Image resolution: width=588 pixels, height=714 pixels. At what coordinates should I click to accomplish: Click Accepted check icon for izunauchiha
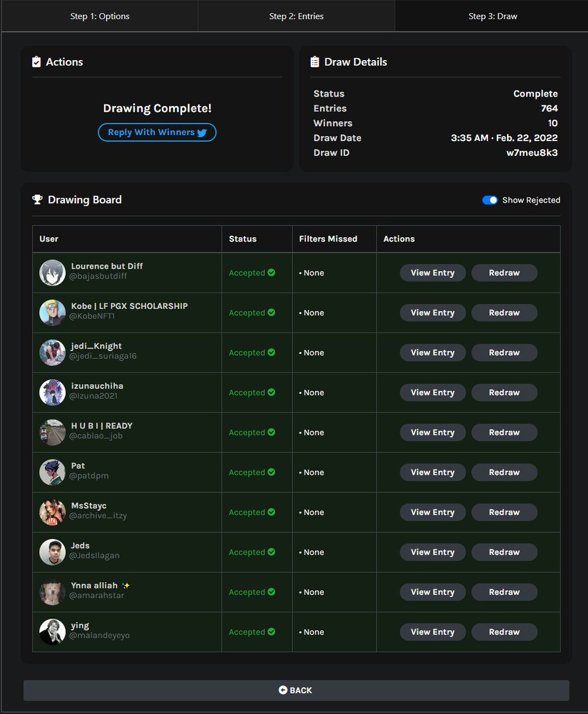tap(271, 392)
